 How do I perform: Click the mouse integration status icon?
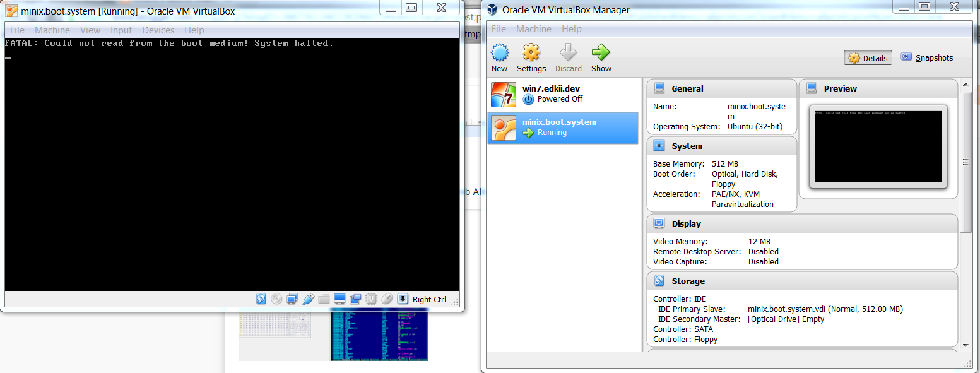click(387, 299)
